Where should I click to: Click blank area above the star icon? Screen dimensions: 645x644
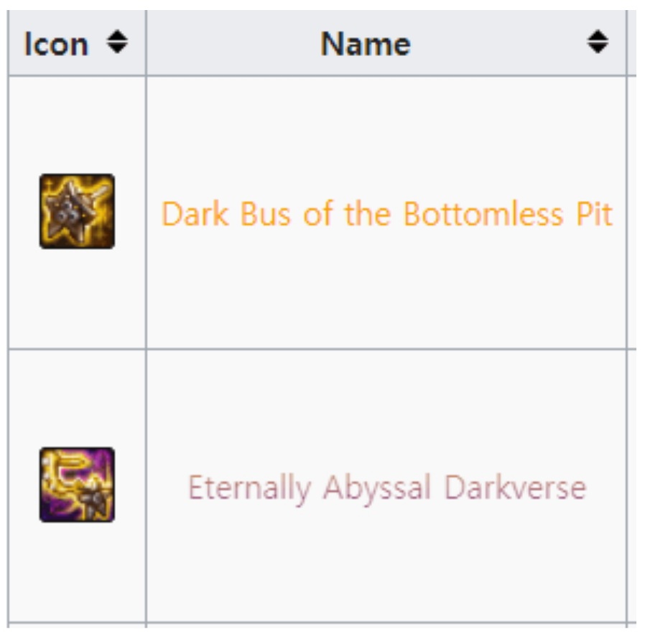[77, 123]
